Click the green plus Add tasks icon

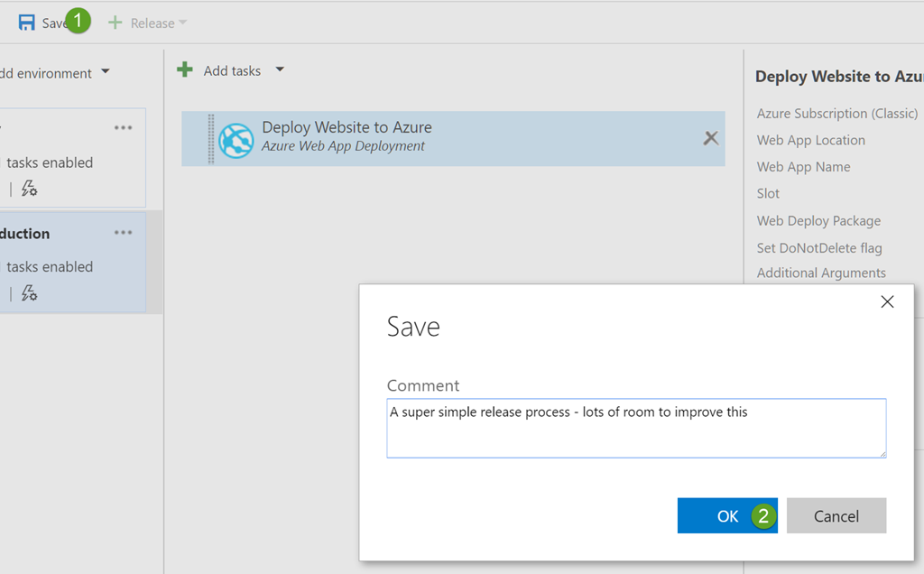(x=185, y=69)
